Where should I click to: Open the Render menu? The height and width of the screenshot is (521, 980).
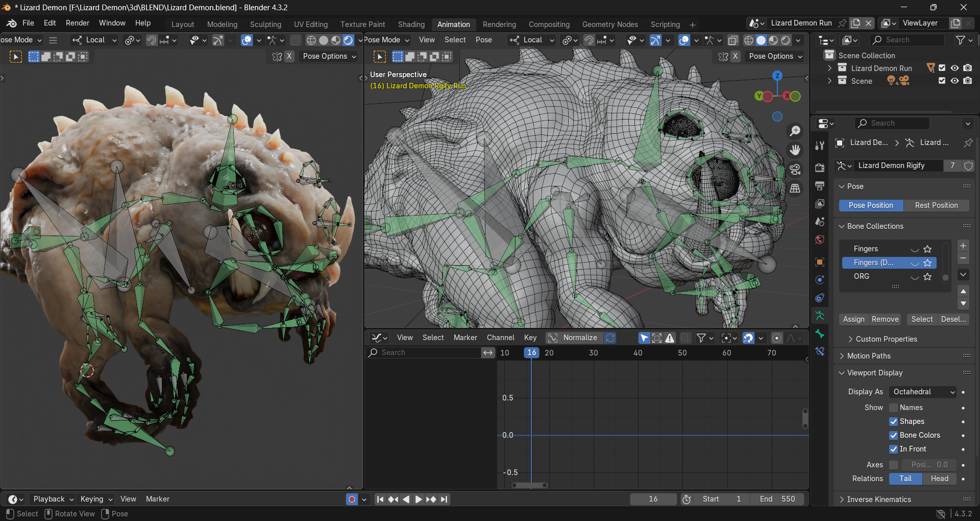(x=78, y=23)
